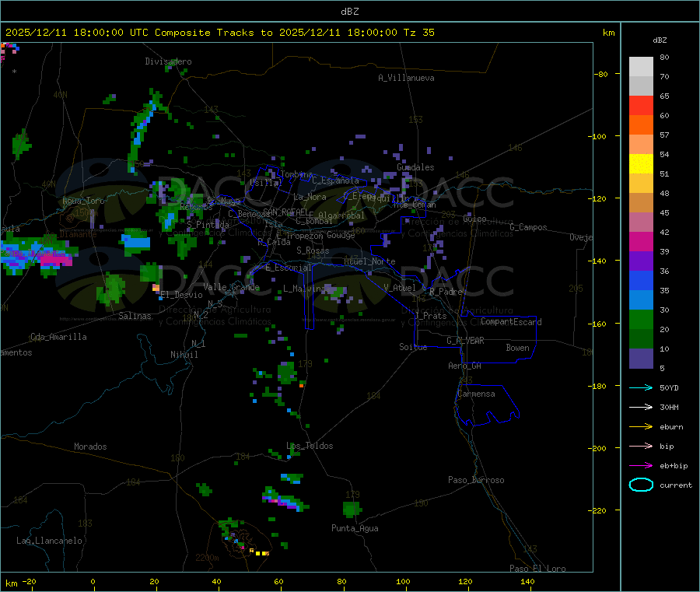The height and width of the screenshot is (592, 700).
Task: Click the 51 dBZ yellow legend swatch
Action: [x=641, y=164]
